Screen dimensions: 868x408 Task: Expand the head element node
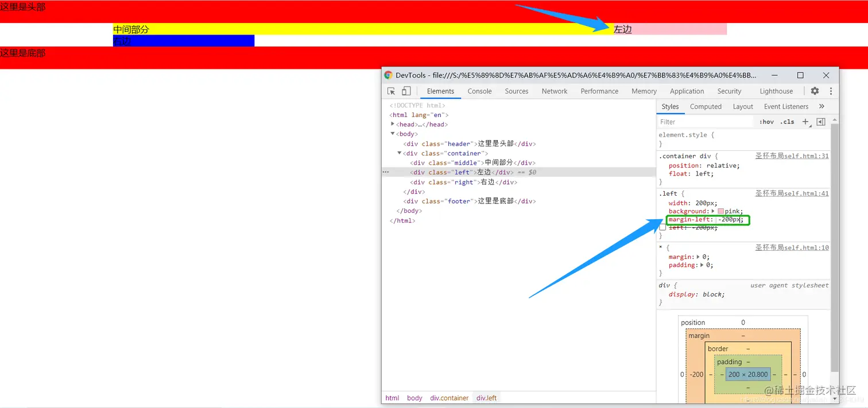tap(393, 124)
